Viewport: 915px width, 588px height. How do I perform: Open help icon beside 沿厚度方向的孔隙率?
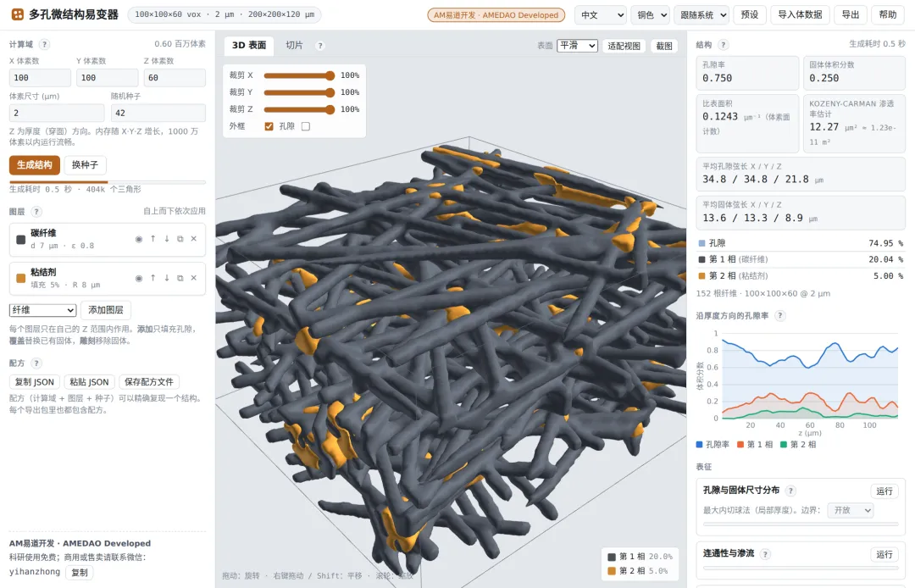780,315
